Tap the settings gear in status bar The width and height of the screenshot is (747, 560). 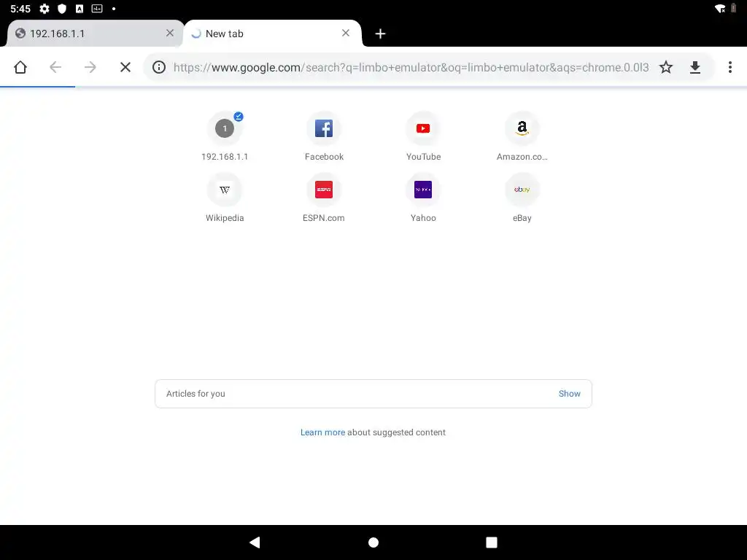point(44,9)
